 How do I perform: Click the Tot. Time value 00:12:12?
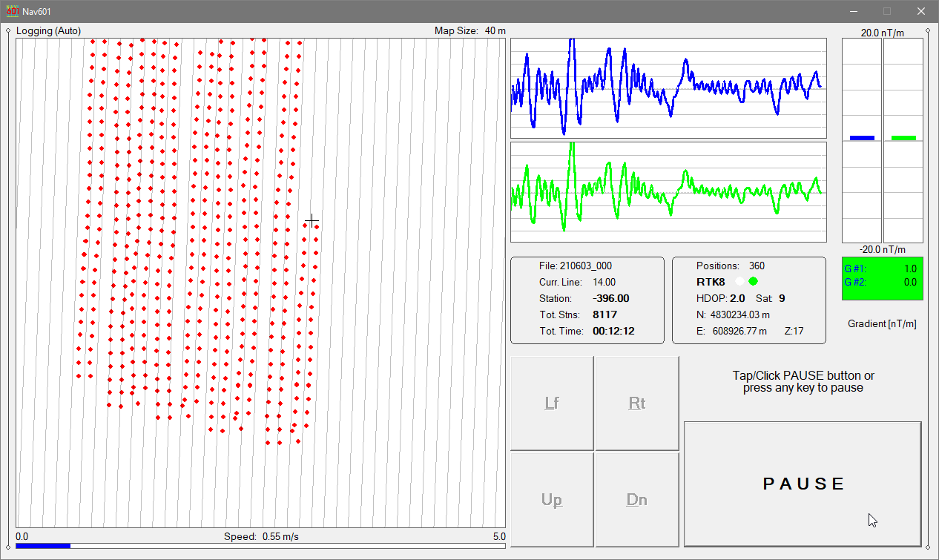[613, 331]
